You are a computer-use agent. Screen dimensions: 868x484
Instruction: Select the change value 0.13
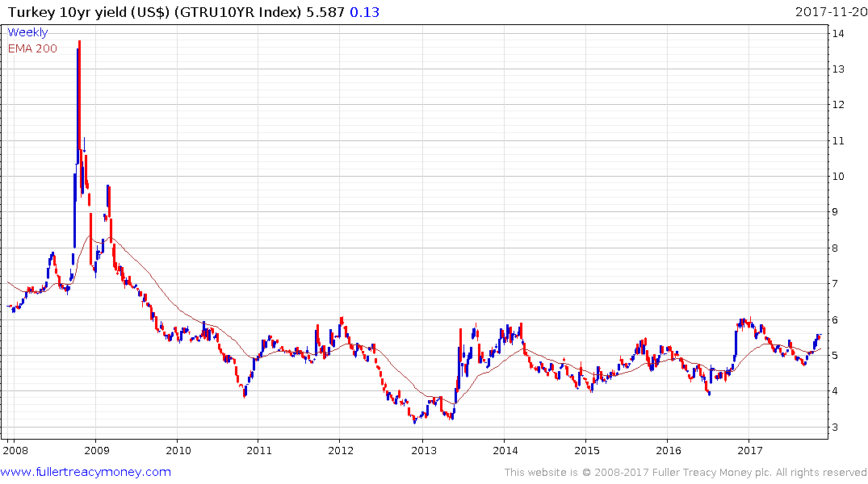[x=365, y=12]
